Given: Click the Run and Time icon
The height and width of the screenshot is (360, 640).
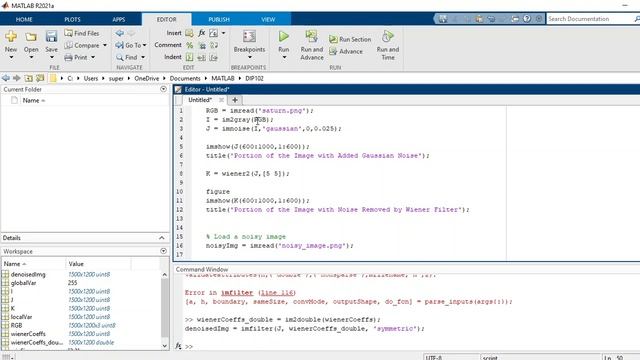Looking at the screenshot, I should [x=388, y=37].
